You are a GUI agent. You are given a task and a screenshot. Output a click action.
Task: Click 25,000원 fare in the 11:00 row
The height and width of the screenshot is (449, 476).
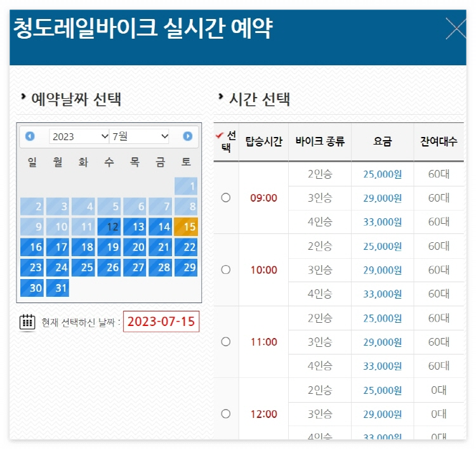point(383,318)
